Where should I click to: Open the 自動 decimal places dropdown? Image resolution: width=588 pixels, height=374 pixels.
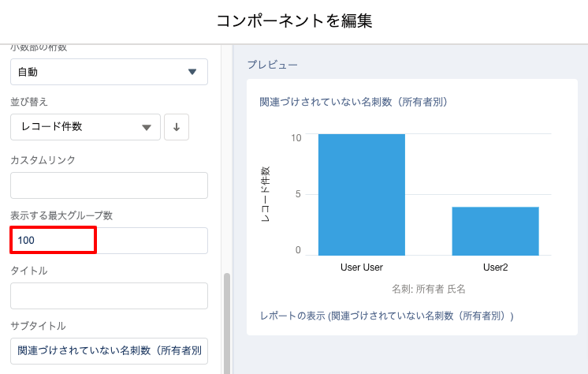[109, 72]
